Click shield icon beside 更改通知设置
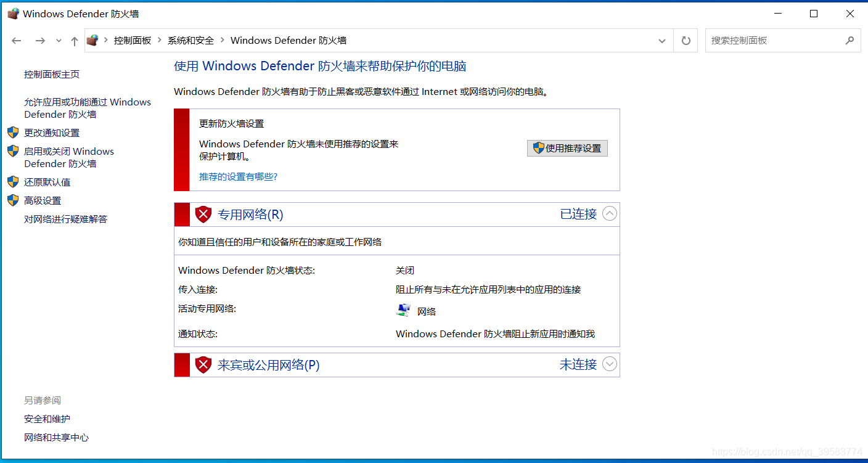 pyautogui.click(x=13, y=133)
